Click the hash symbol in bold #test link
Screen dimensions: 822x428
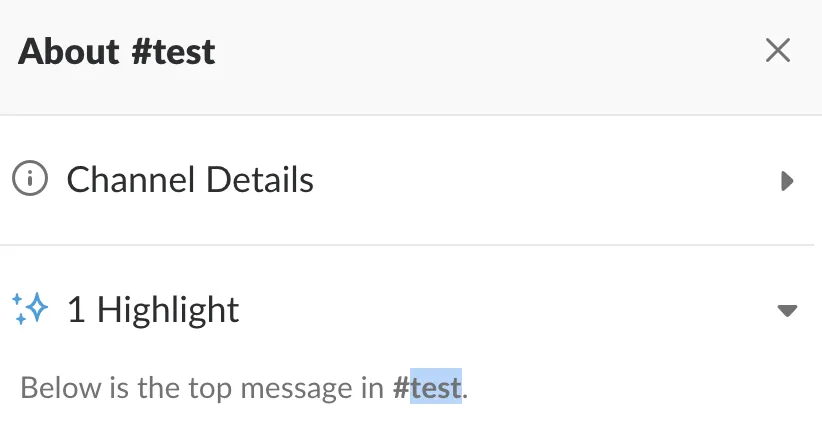point(401,387)
